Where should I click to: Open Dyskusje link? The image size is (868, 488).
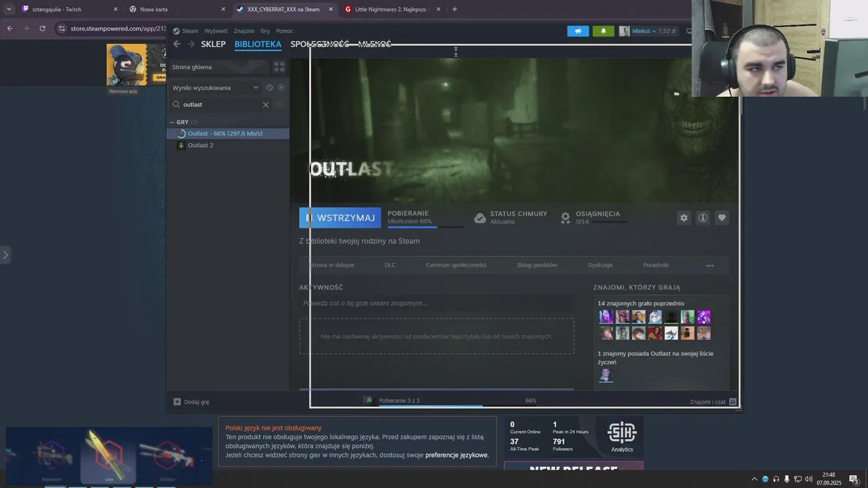[x=600, y=265]
